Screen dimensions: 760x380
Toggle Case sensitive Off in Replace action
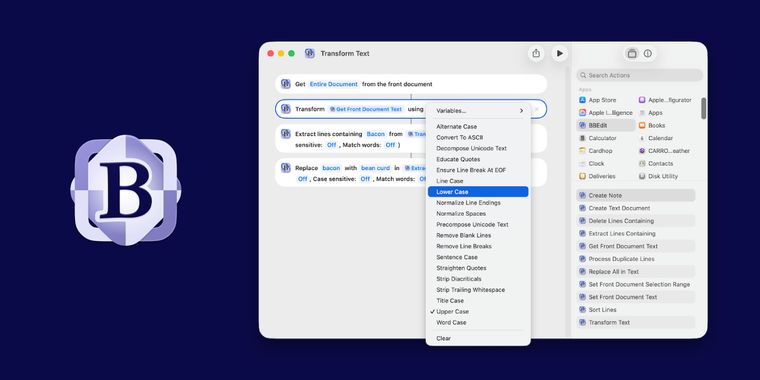[365, 179]
